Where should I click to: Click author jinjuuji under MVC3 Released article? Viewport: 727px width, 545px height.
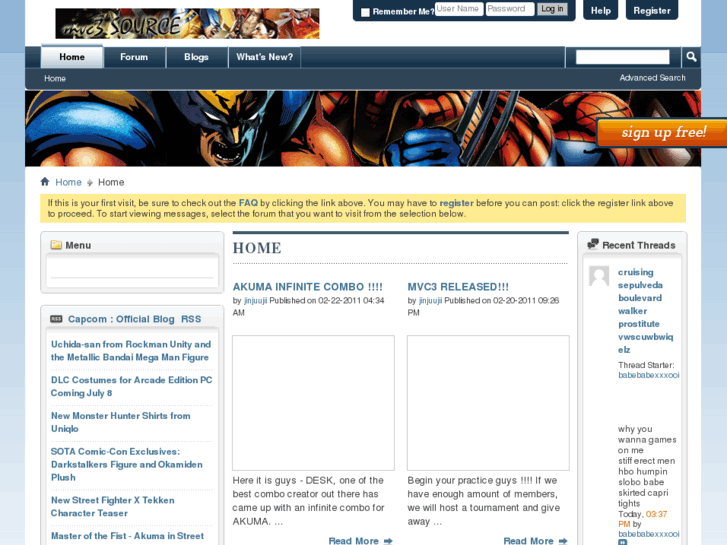430,301
